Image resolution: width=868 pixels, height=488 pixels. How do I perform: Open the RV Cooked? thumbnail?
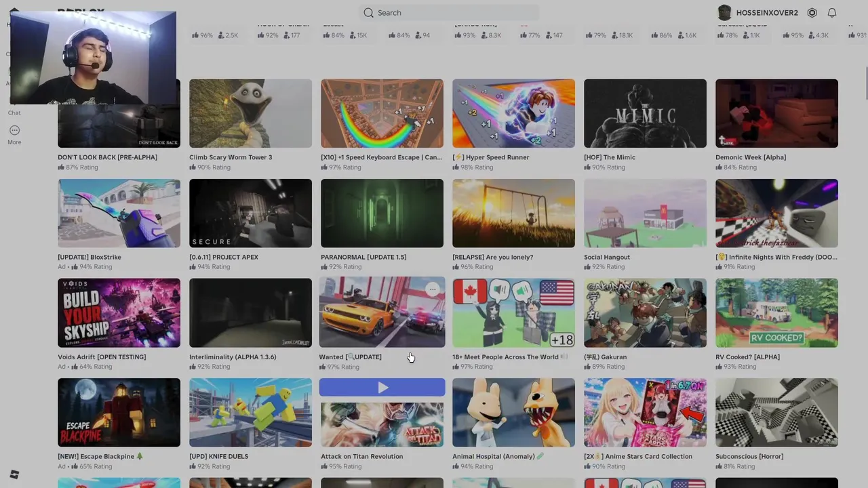[x=776, y=313]
